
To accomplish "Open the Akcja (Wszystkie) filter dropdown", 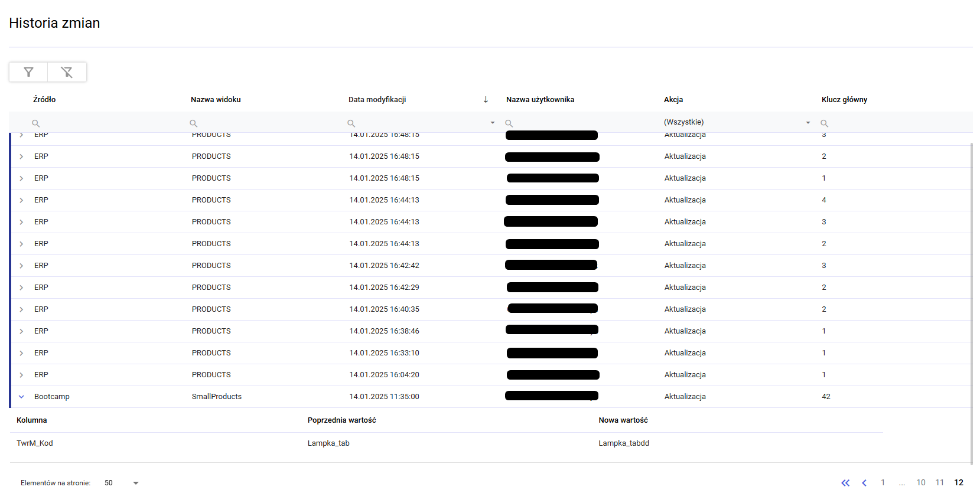I will (x=808, y=123).
